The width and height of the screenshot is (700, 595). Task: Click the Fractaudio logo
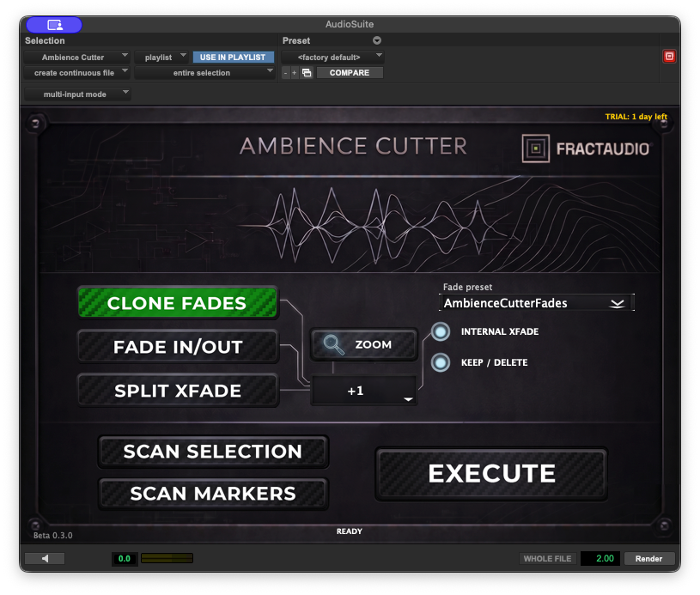coord(587,149)
